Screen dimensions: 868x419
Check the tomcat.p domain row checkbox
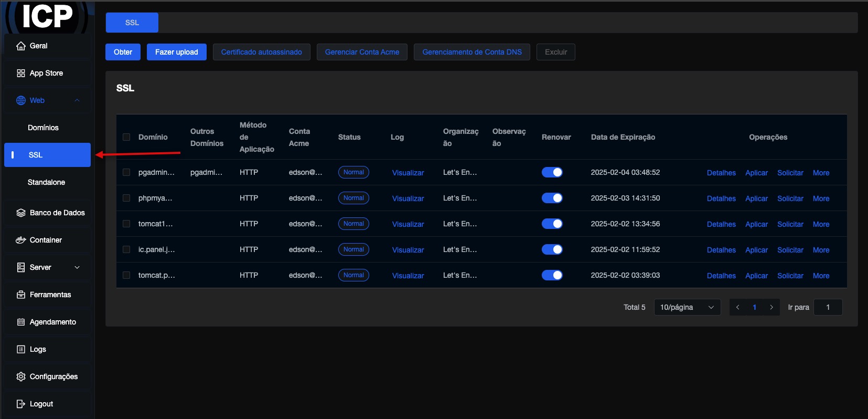pos(126,275)
